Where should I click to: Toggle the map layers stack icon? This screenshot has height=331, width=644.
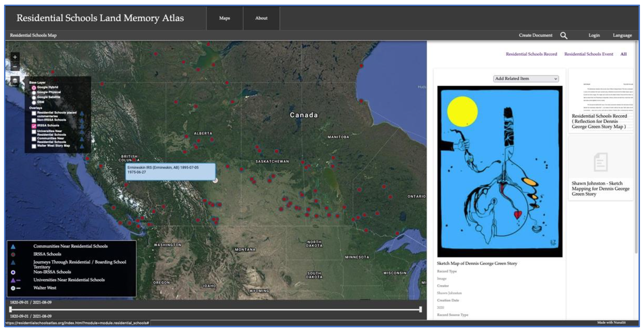point(15,80)
